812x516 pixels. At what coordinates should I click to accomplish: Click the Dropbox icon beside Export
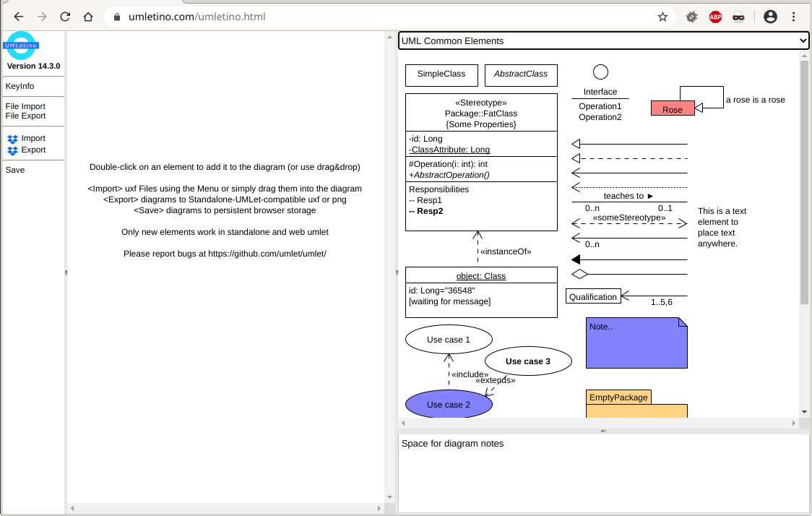(x=12, y=150)
